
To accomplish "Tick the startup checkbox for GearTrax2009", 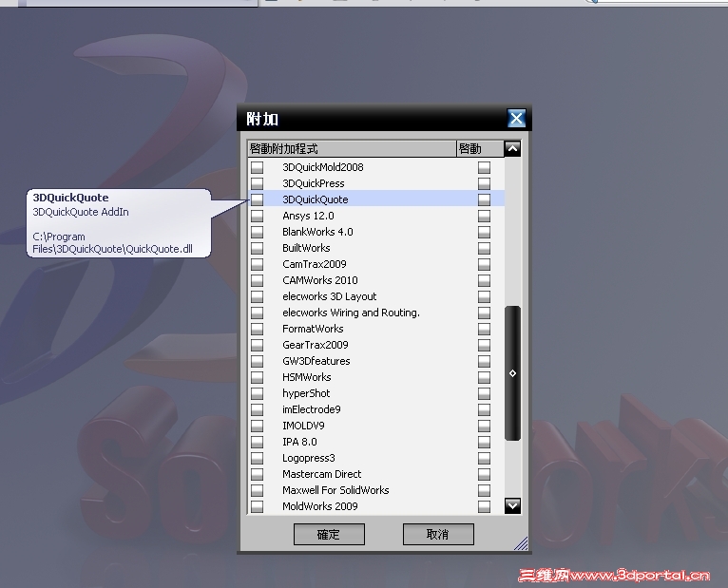I will click(x=484, y=345).
